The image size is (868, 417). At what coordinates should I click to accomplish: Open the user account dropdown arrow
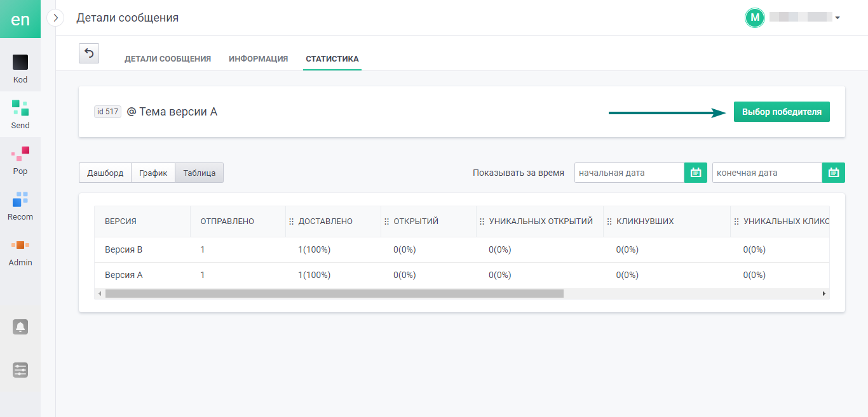click(837, 18)
